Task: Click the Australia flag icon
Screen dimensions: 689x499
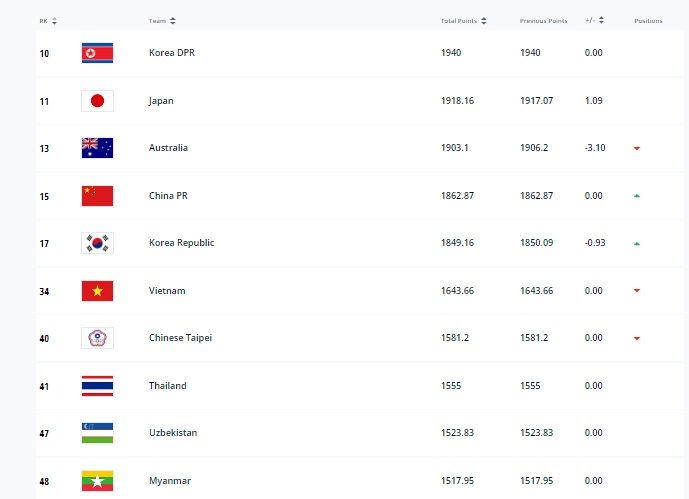Action: [x=97, y=148]
